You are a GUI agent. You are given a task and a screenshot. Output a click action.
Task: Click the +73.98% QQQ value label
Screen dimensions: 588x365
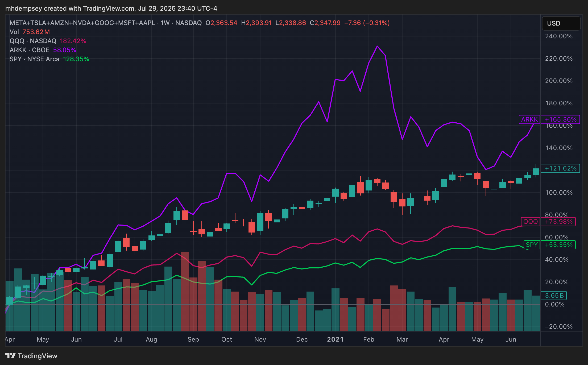(x=558, y=222)
